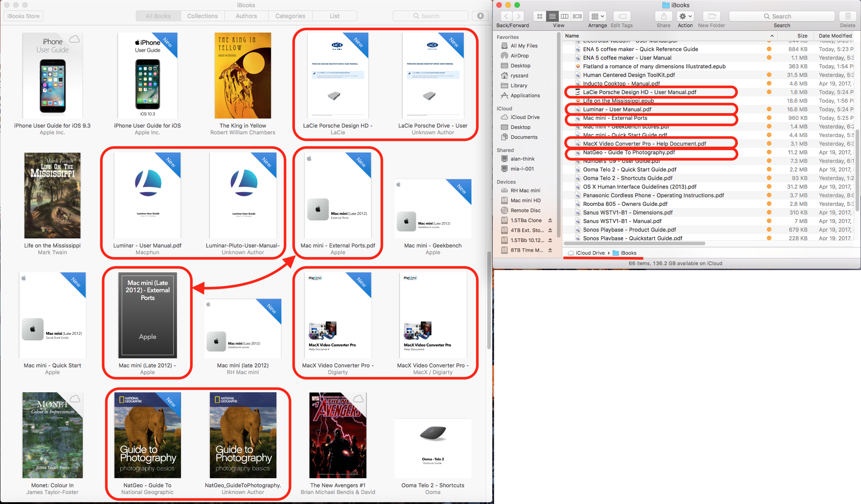Open Applications in Finder sidebar
Viewport: 861px width, 504px height.
(x=525, y=95)
